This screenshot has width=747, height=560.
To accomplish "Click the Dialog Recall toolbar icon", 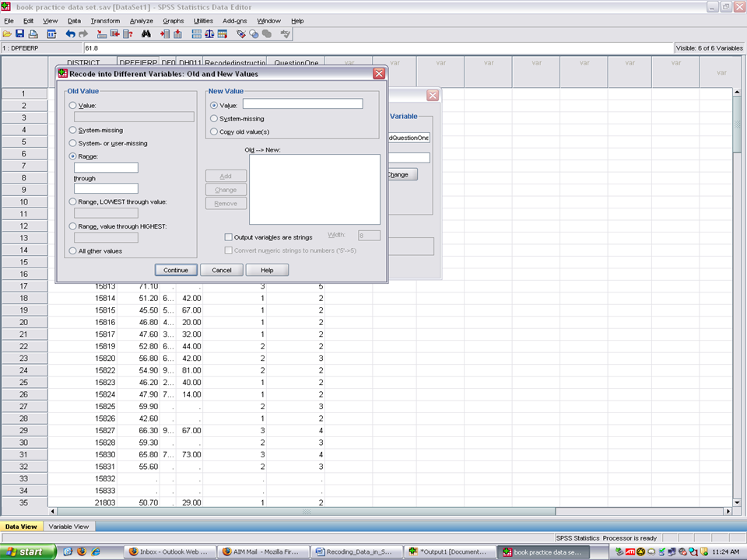I will [x=51, y=34].
